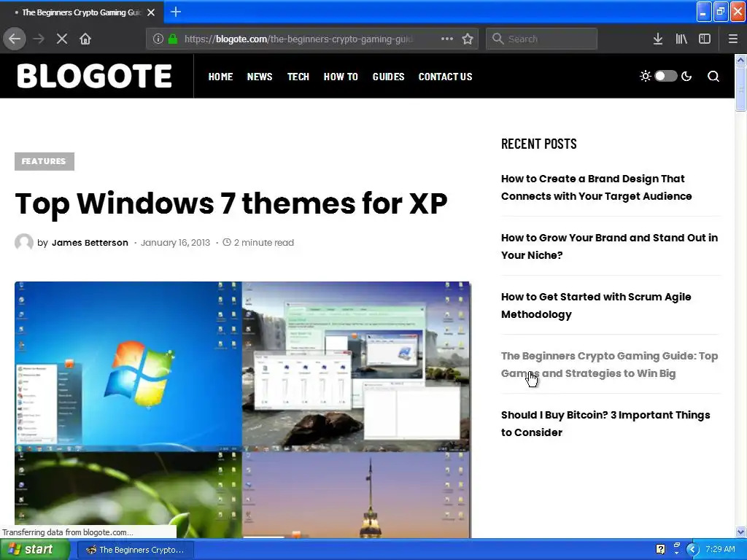Expand hidden system tray icons arrow
The width and height of the screenshot is (747, 560).
pos(692,550)
